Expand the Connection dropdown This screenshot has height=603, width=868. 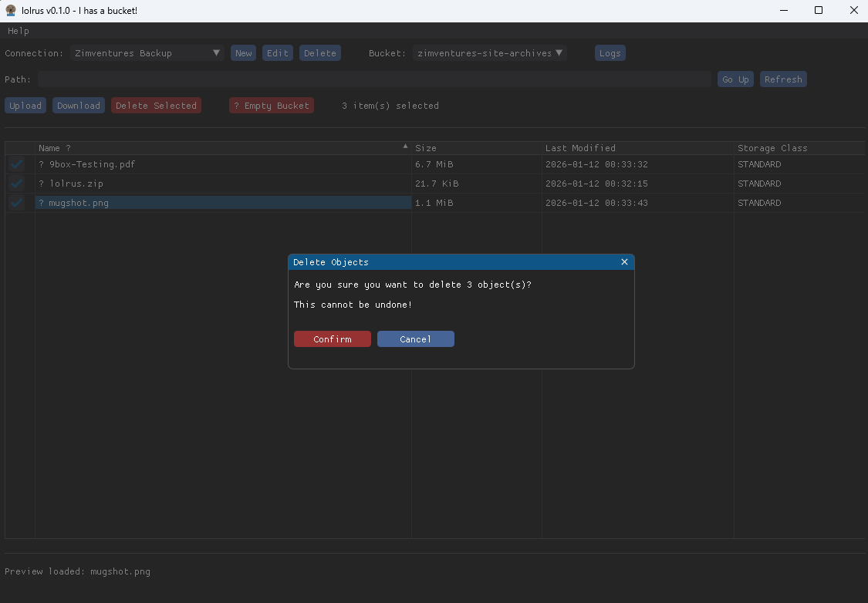click(216, 53)
